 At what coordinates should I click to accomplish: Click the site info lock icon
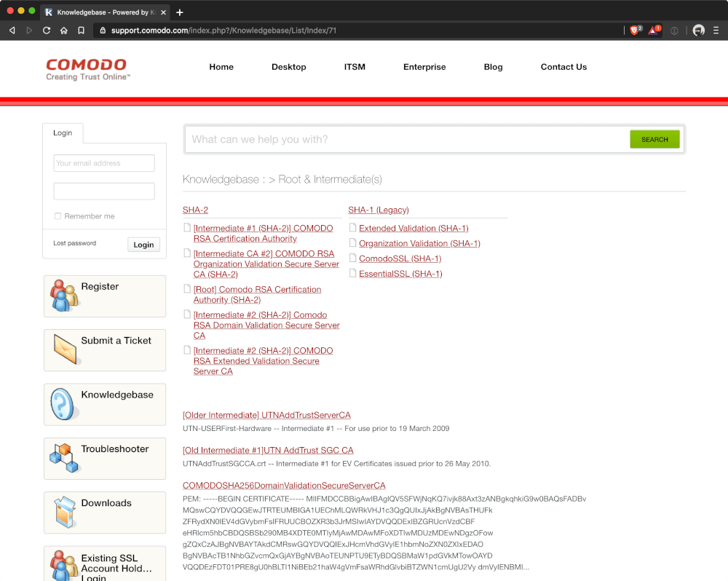tap(103, 30)
